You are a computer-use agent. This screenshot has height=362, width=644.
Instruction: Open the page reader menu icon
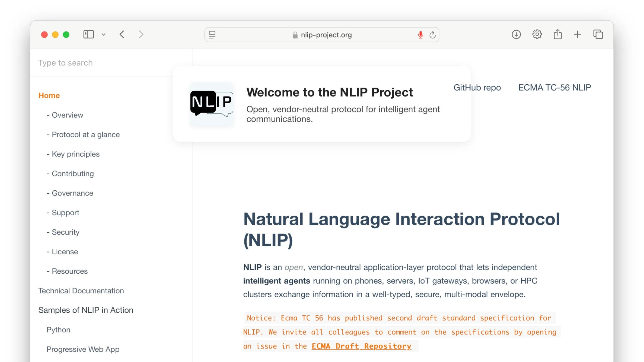[212, 34]
